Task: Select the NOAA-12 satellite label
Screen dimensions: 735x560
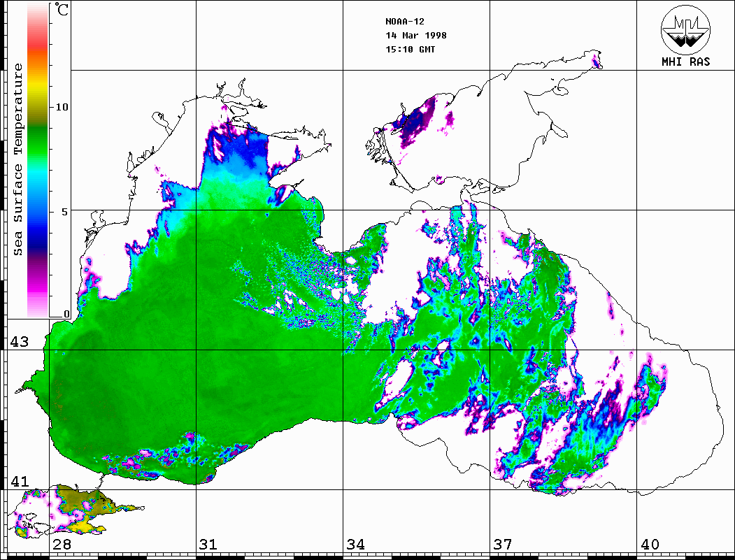Action: [x=404, y=22]
